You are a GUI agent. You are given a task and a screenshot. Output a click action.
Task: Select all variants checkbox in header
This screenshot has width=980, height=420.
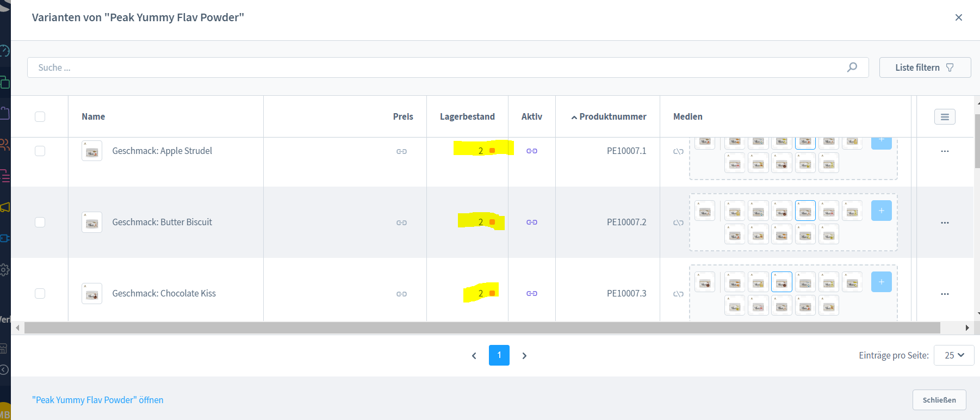point(40,116)
